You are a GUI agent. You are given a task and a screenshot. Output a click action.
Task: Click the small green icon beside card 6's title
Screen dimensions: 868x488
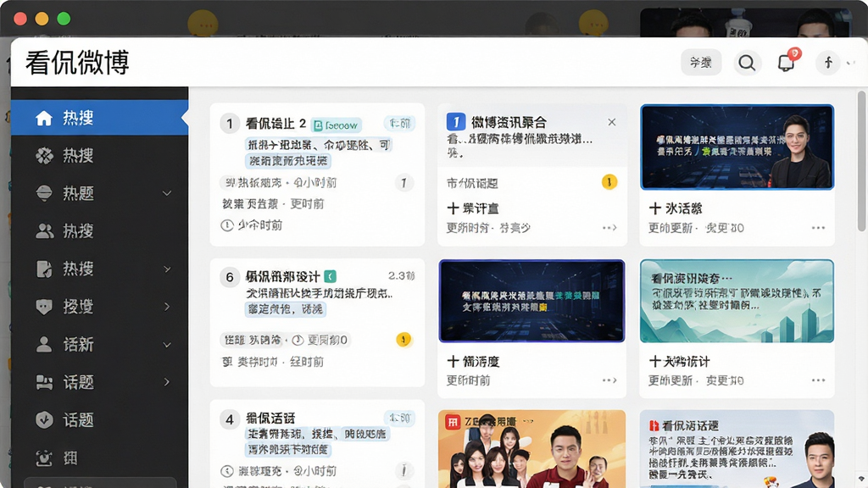(x=331, y=276)
